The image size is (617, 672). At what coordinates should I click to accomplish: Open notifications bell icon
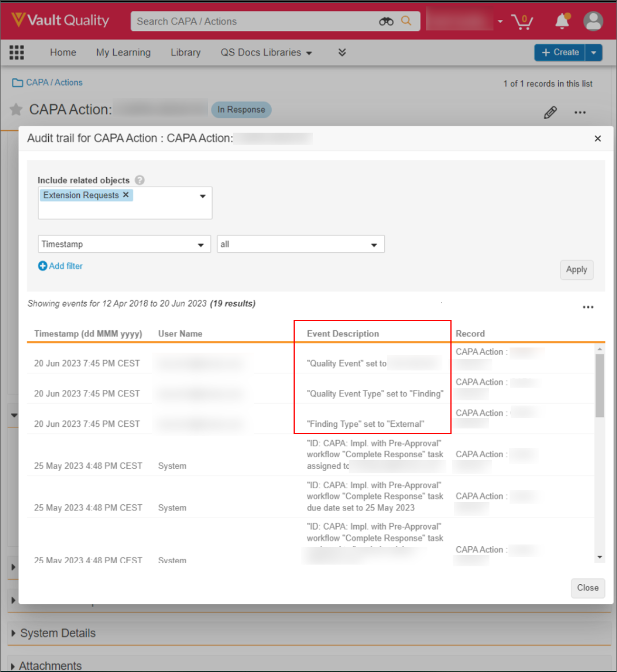click(x=562, y=21)
